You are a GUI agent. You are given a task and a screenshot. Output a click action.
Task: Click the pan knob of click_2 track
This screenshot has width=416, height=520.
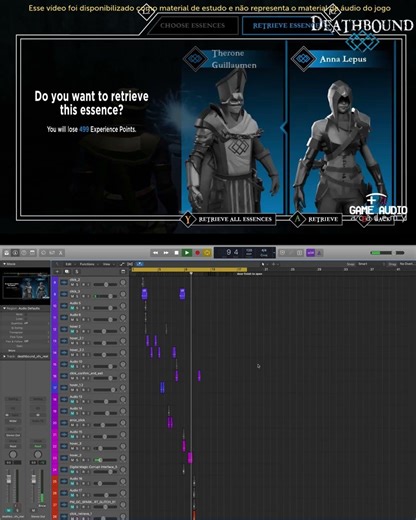123,283
